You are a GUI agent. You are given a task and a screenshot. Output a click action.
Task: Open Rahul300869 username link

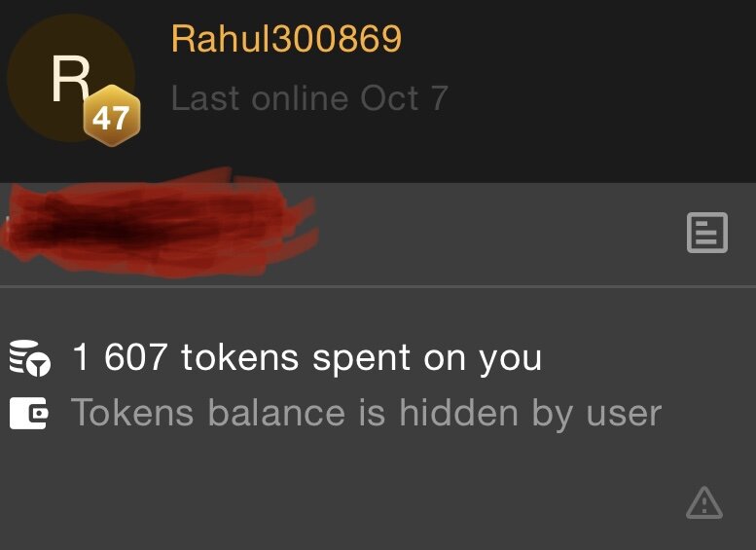tap(286, 39)
